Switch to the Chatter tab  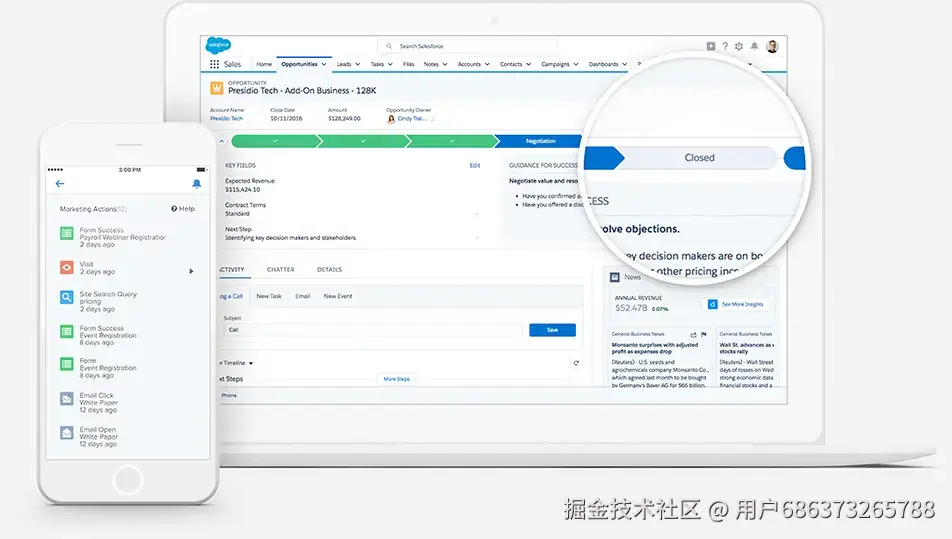tap(280, 270)
